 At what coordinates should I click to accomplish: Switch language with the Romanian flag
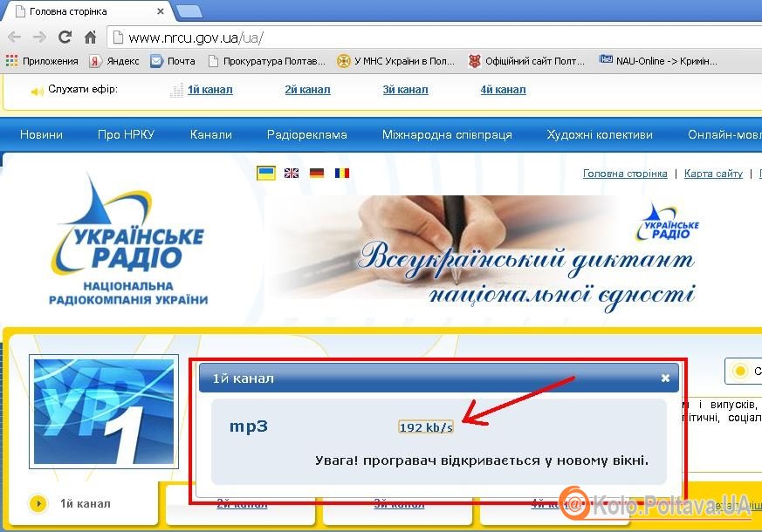point(342,173)
